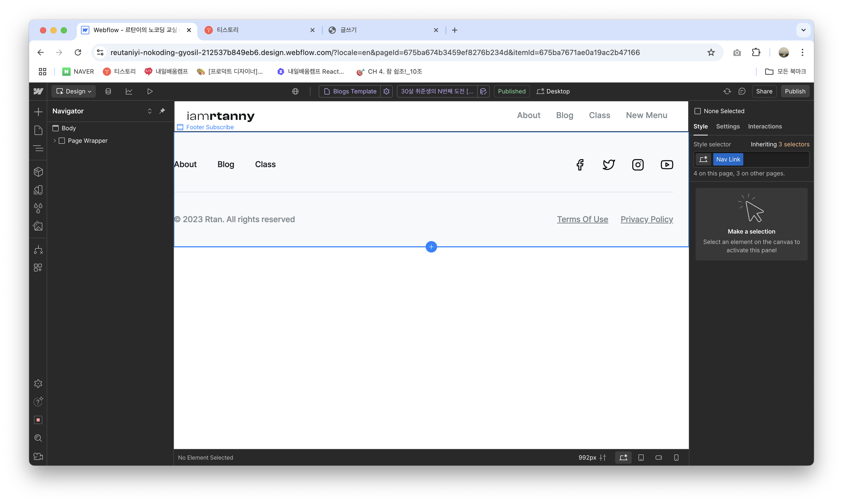Click the blue add-section plus button
This screenshot has width=843, height=504.
431,247
